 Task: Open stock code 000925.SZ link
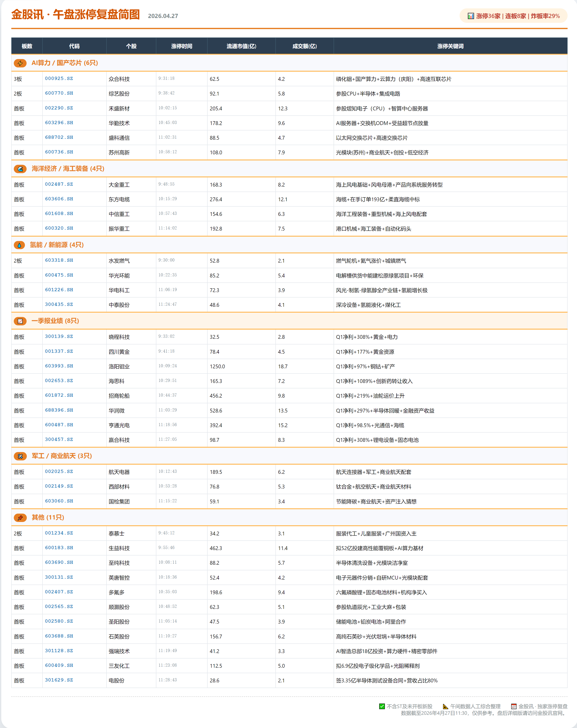pyautogui.click(x=59, y=78)
